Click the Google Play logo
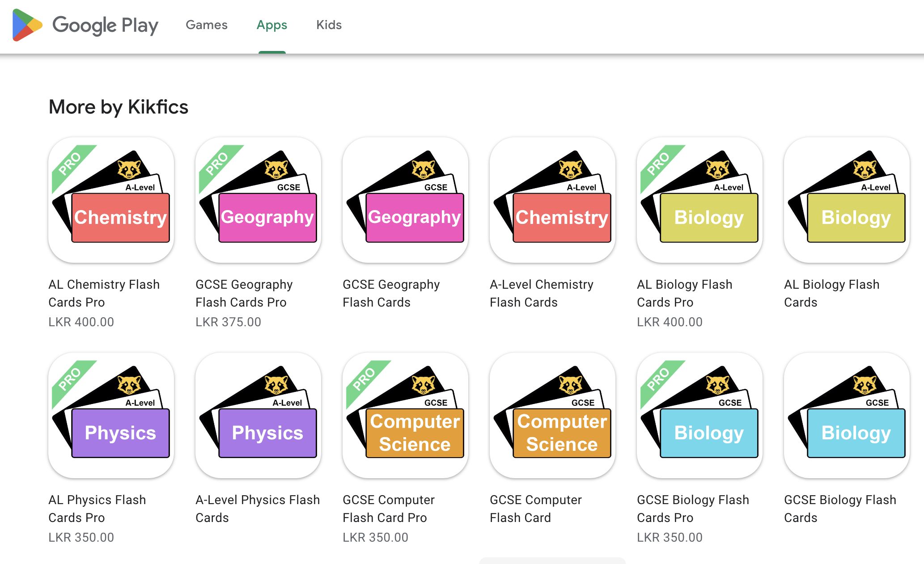 pos(85,25)
